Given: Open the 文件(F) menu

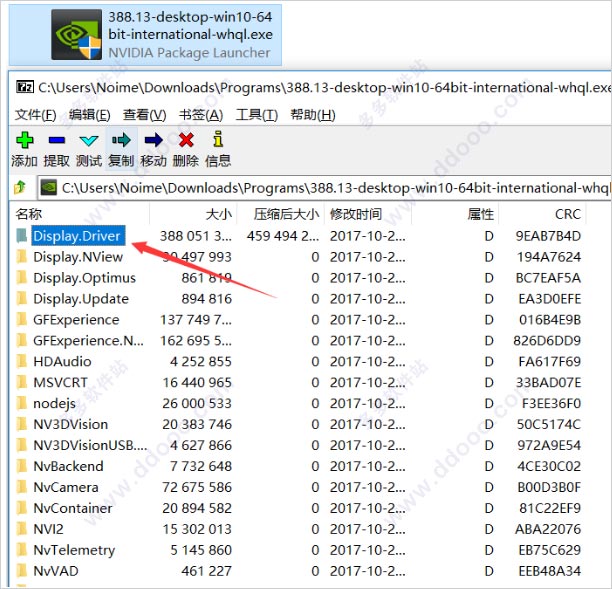Looking at the screenshot, I should tap(36, 115).
